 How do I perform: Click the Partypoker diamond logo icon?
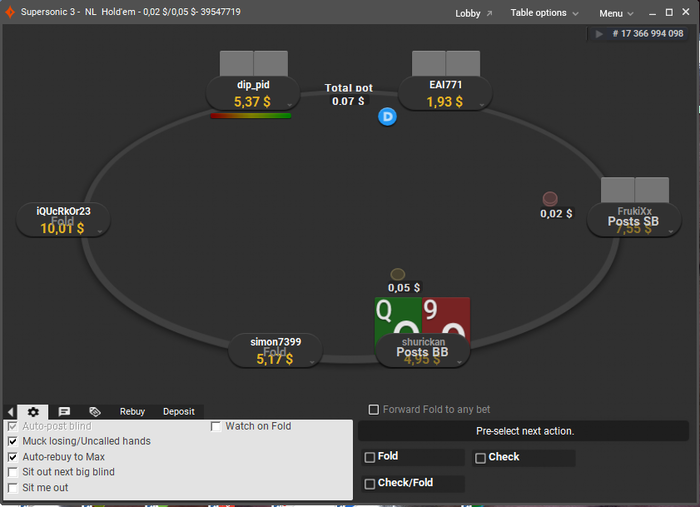tap(10, 12)
